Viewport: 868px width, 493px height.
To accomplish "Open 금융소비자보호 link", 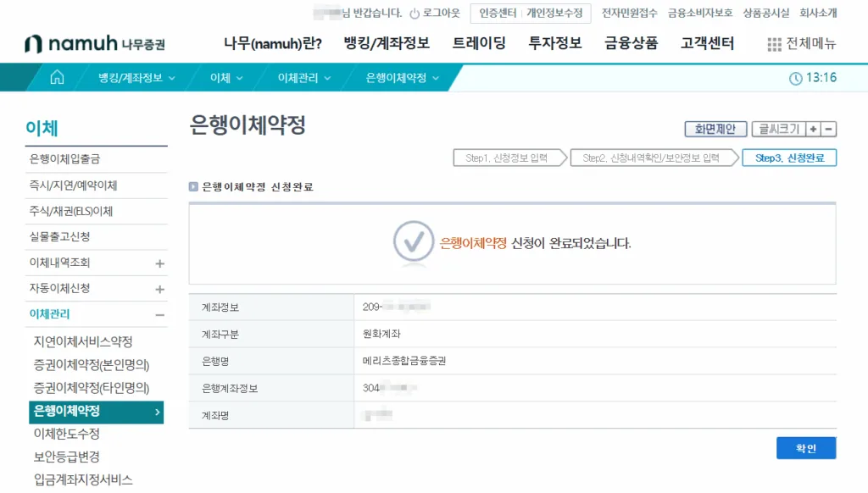I will tap(699, 13).
